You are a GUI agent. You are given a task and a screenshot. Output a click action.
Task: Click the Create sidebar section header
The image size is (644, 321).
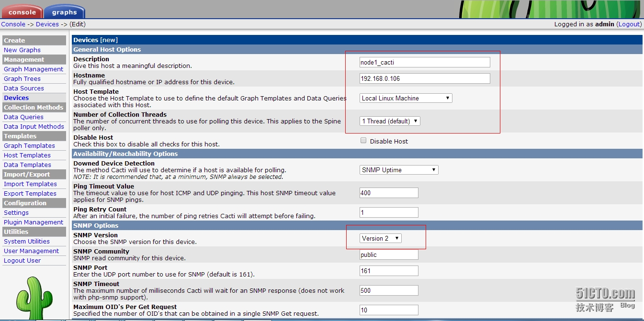pos(34,40)
